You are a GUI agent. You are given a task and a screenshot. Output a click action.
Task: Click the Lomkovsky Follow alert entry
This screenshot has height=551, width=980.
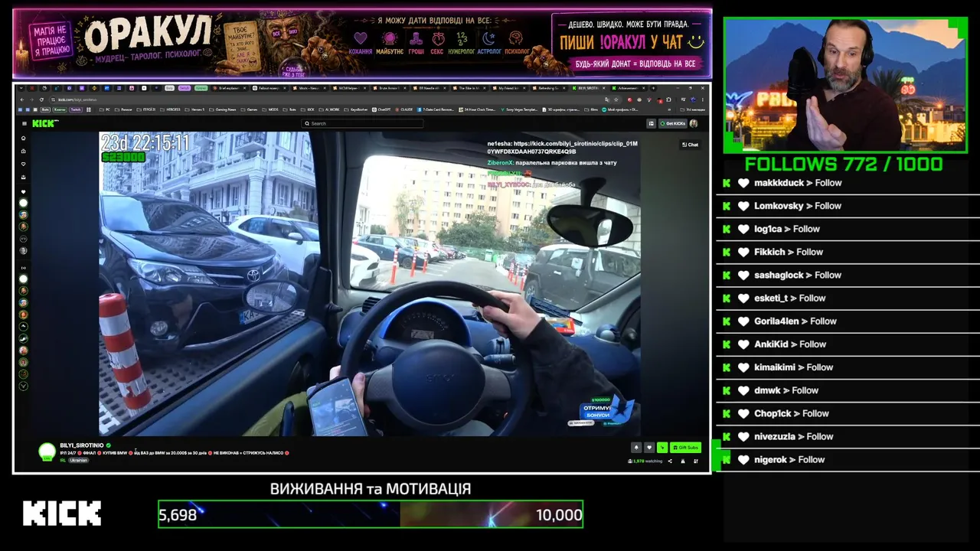pyautogui.click(x=848, y=206)
